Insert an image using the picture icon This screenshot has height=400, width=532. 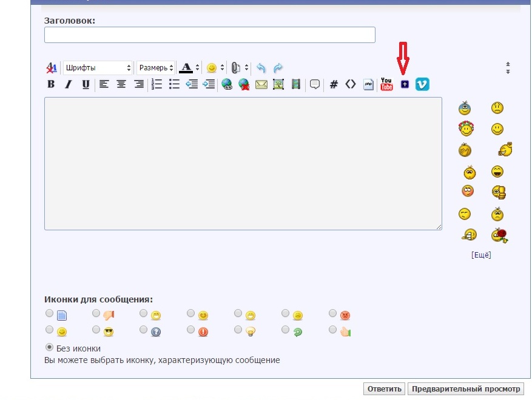point(278,85)
